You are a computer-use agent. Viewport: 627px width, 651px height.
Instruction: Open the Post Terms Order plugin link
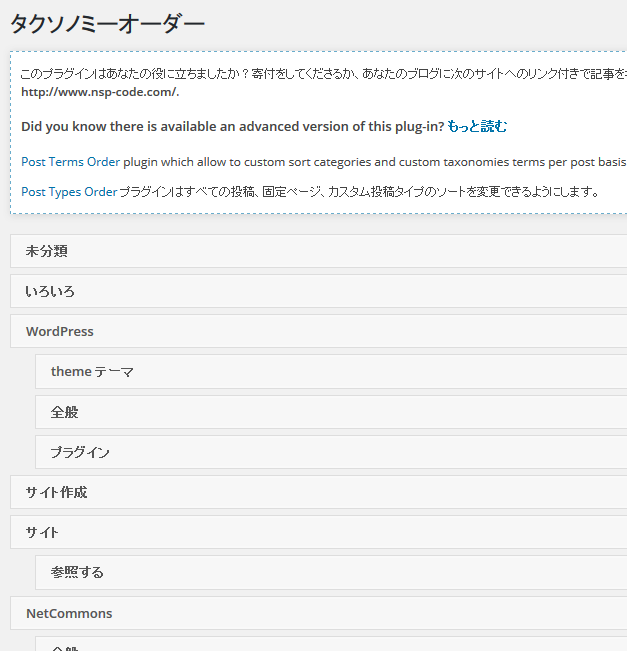(70, 161)
